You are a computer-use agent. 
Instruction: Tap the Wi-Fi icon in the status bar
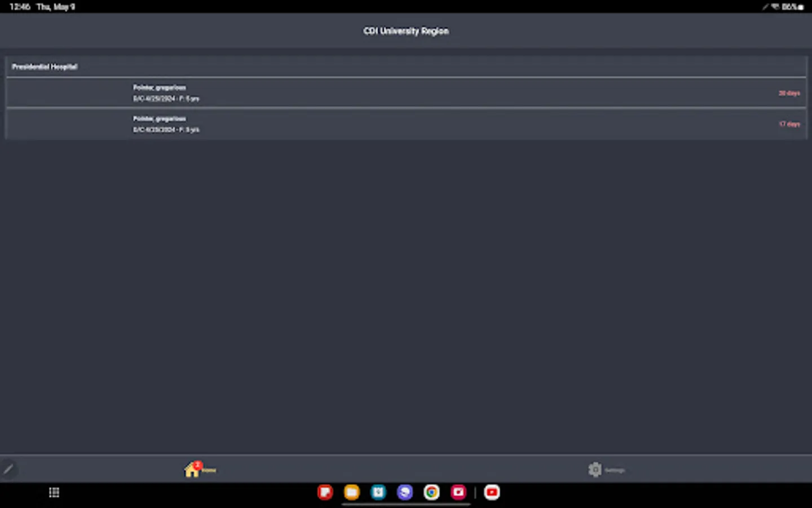point(775,7)
